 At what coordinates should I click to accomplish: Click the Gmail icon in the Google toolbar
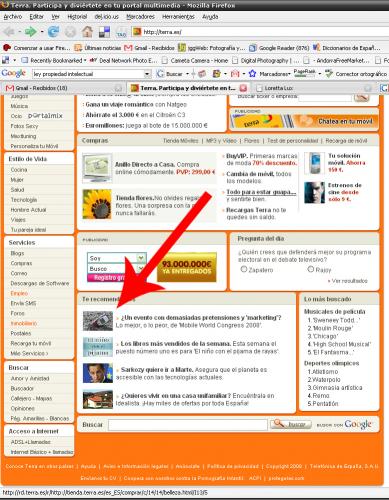pyautogui.click(x=235, y=74)
